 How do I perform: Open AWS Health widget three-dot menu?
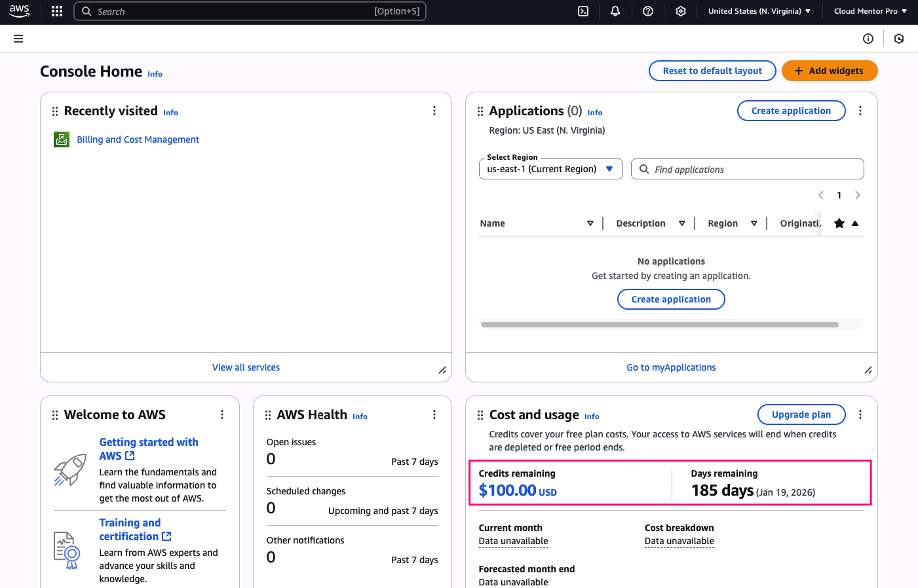pyautogui.click(x=434, y=414)
